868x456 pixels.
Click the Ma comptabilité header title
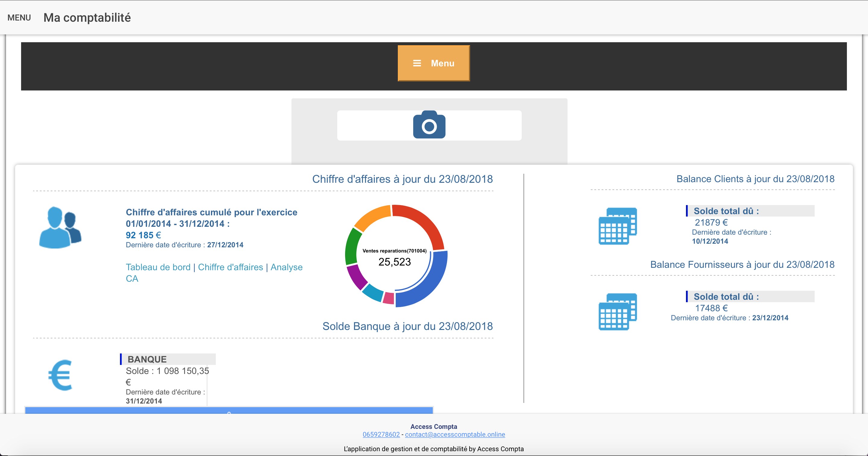[87, 17]
